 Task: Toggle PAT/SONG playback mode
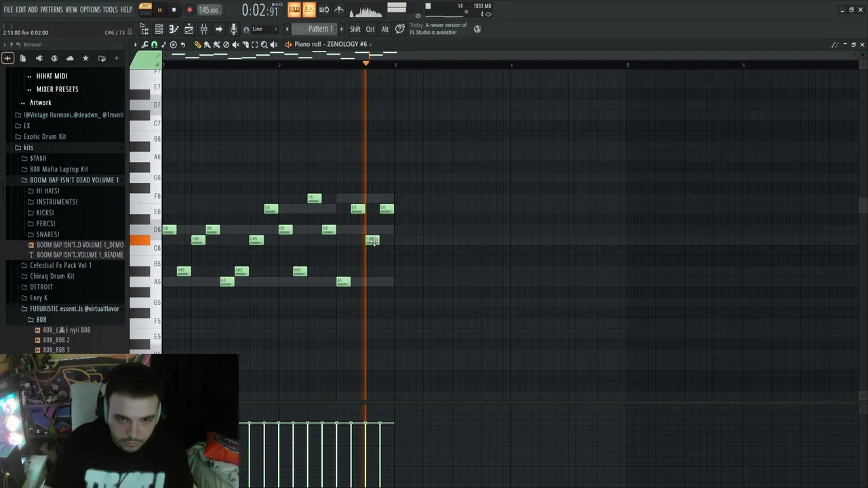[146, 9]
